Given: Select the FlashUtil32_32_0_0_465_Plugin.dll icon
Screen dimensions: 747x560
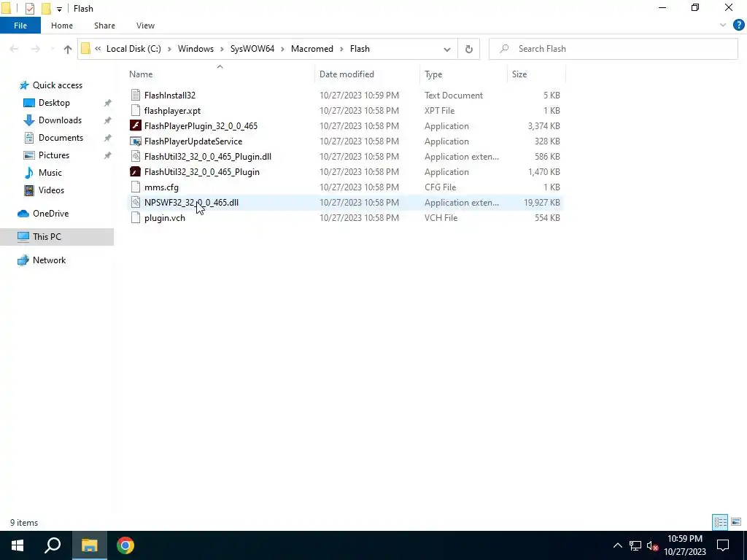Looking at the screenshot, I should (136, 157).
